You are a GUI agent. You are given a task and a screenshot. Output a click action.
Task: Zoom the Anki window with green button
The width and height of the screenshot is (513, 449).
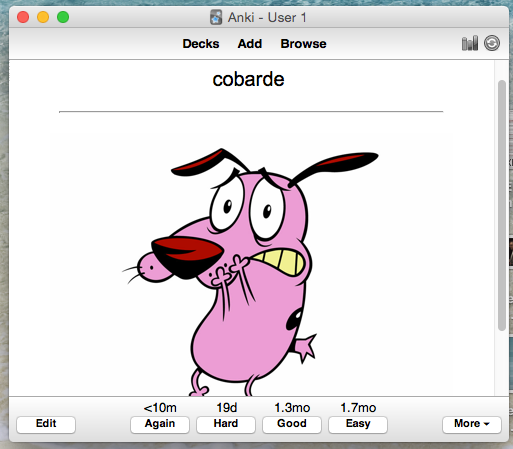pyautogui.click(x=63, y=17)
